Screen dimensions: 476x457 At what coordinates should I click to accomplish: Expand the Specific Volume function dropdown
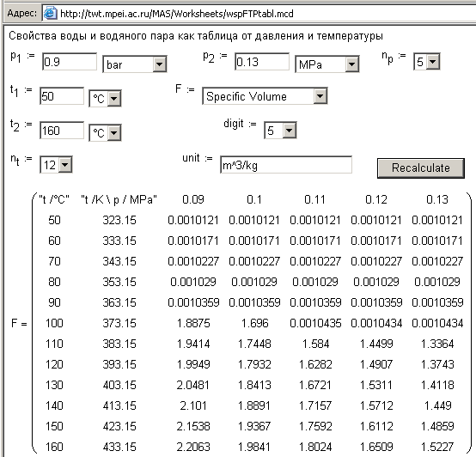click(265, 96)
